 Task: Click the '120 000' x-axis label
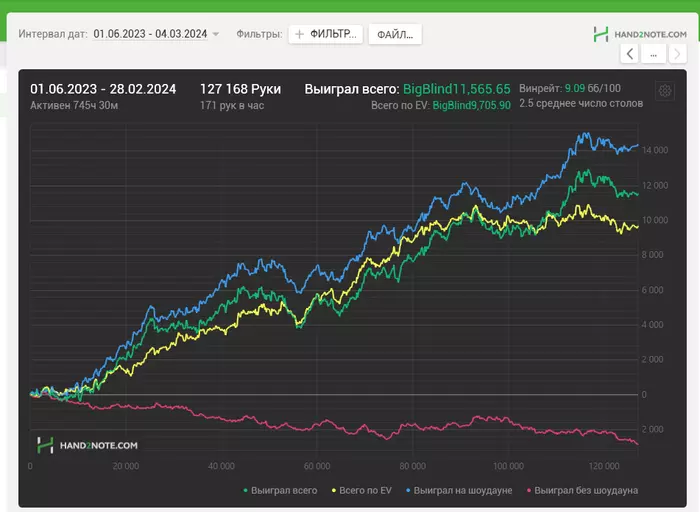click(604, 466)
